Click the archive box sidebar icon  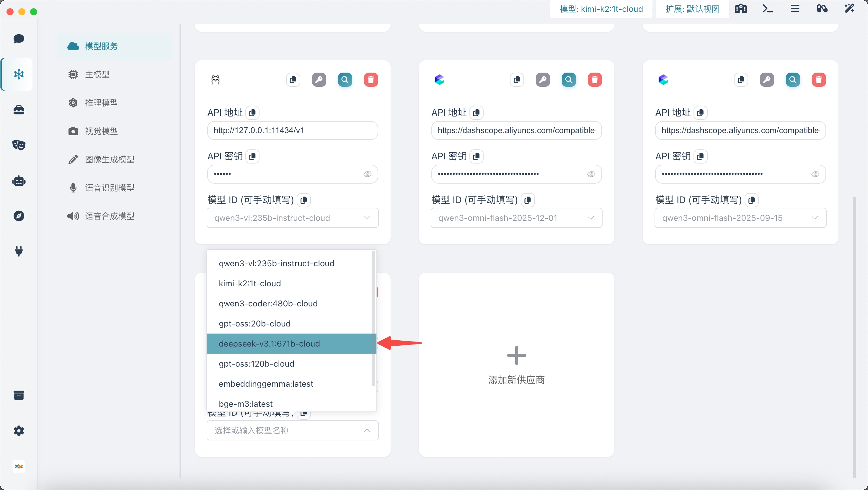(19, 395)
